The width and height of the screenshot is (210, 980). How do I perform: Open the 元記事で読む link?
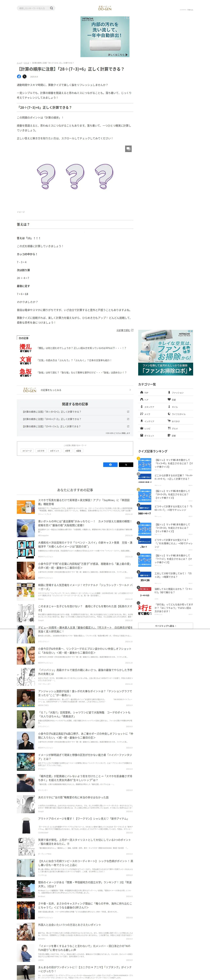(x=125, y=330)
